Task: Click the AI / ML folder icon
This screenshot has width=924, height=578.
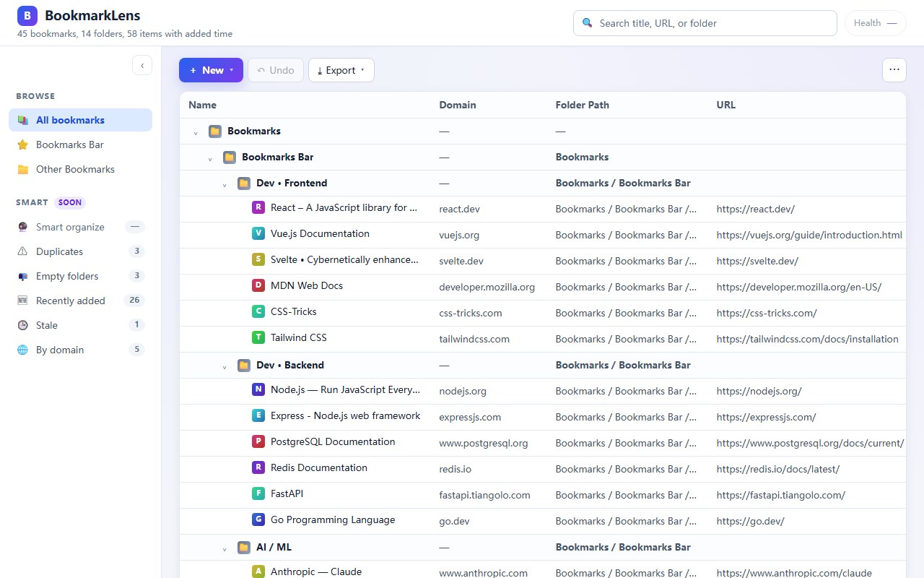Action: point(244,548)
